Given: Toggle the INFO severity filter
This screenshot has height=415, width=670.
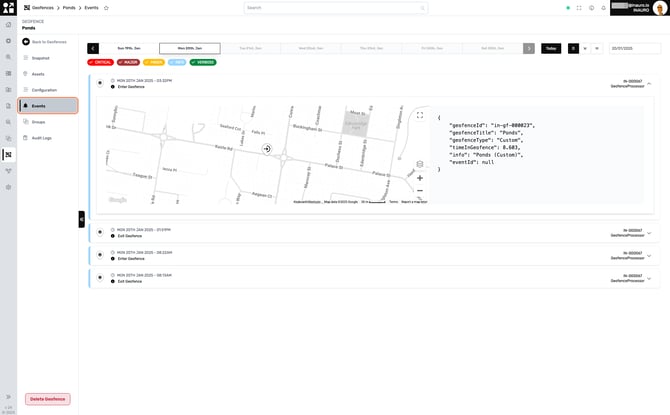Looking at the screenshot, I should pyautogui.click(x=177, y=62).
